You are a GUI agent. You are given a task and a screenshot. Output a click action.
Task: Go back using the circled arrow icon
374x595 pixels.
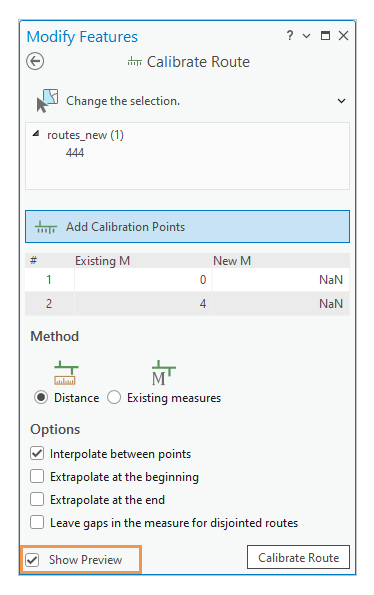(x=35, y=61)
